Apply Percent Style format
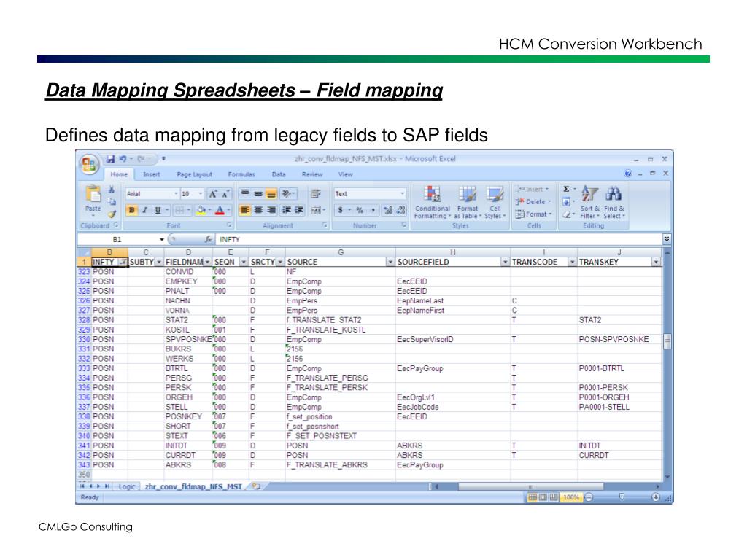 click(x=360, y=210)
